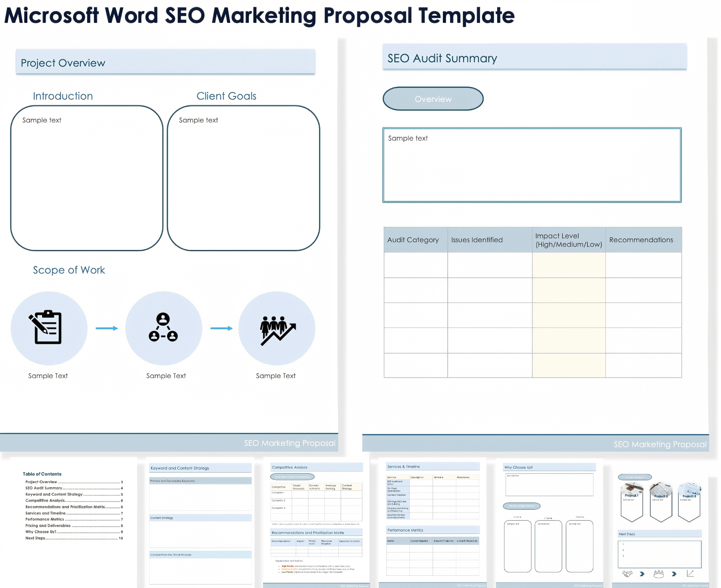Click the Overview pill button
Screen dimensions: 721x588
(433, 99)
